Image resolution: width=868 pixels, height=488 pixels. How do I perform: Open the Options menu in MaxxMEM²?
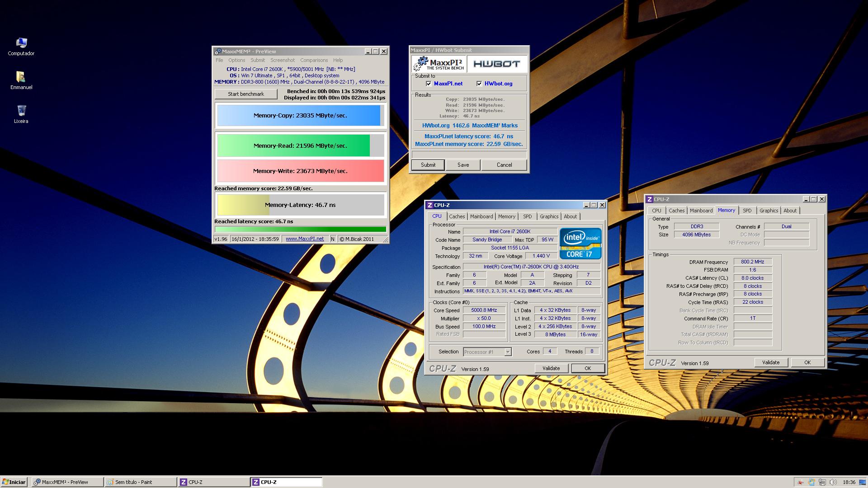tap(236, 60)
